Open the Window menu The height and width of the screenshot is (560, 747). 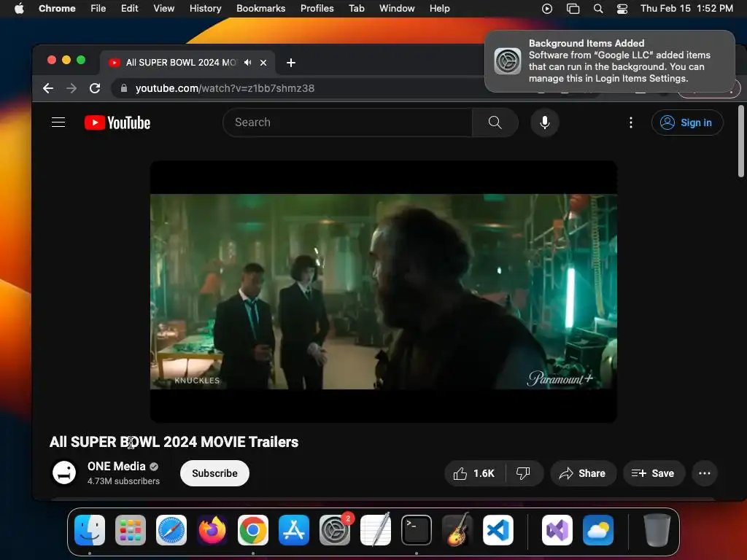coord(397,8)
